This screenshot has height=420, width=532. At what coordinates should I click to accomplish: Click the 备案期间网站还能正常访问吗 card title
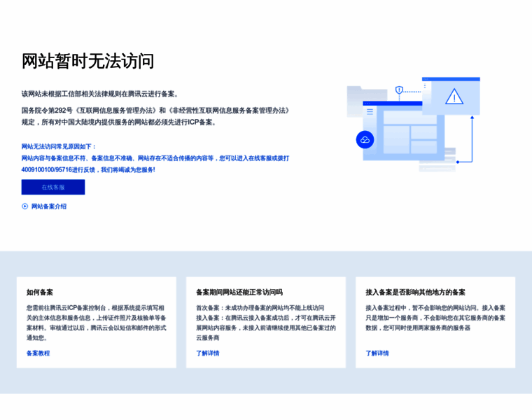coord(239,292)
